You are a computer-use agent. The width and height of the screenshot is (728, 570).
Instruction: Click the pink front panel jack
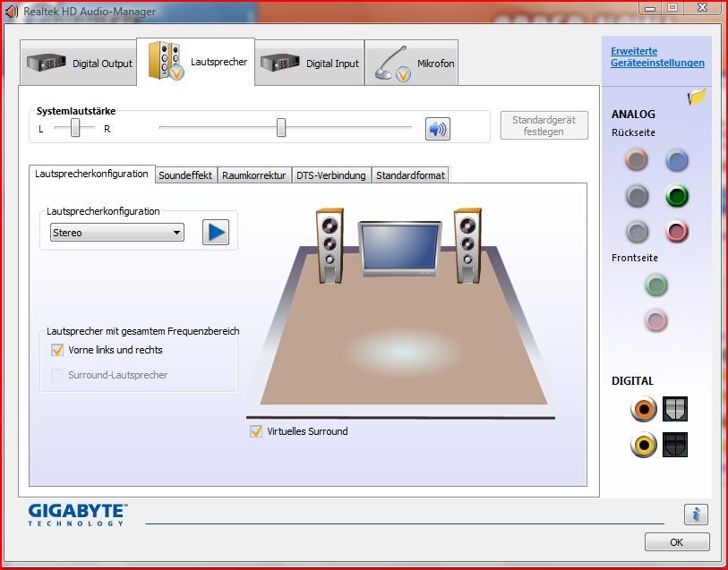(656, 320)
